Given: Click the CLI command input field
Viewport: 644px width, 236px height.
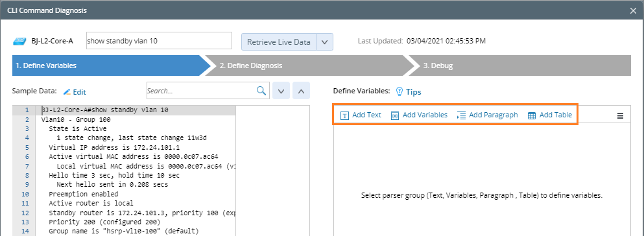Looking at the screenshot, I should pyautogui.click(x=159, y=41).
